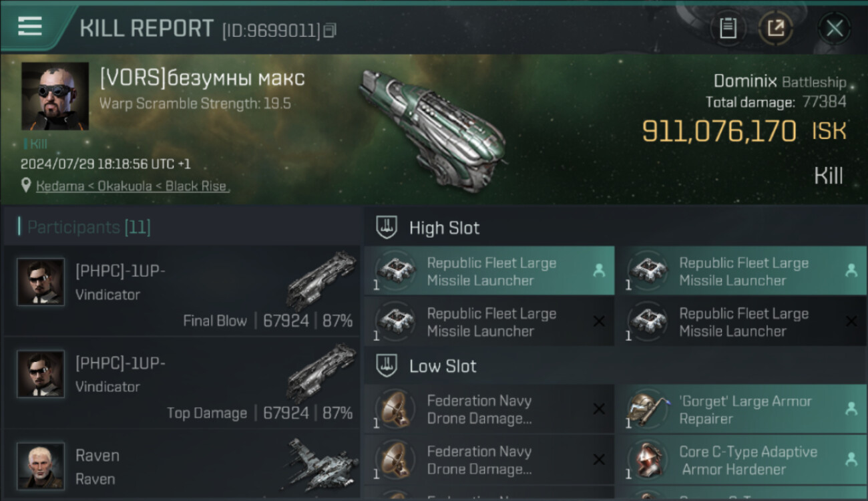Collapse the High Slot section

pyautogui.click(x=387, y=228)
